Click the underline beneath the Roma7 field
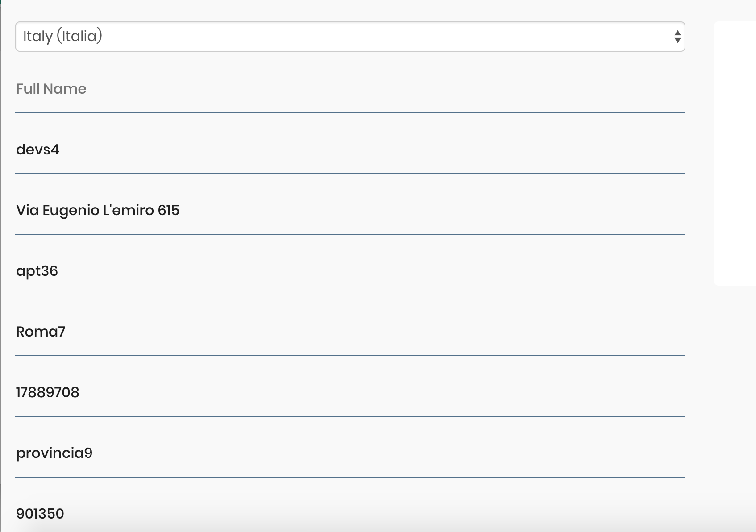This screenshot has width=756, height=532. click(x=350, y=356)
